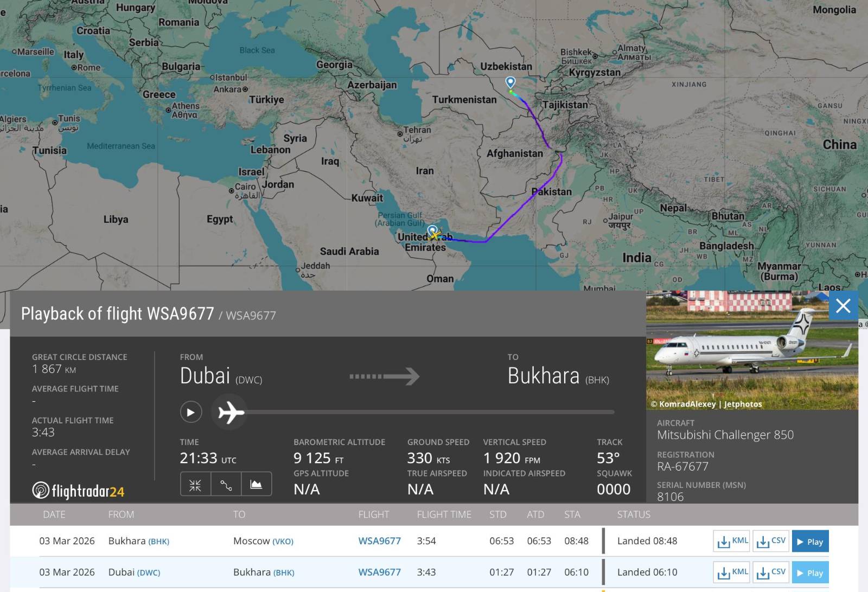Download CSV for Bukhara to Moscow flight
The image size is (868, 592).
point(771,541)
